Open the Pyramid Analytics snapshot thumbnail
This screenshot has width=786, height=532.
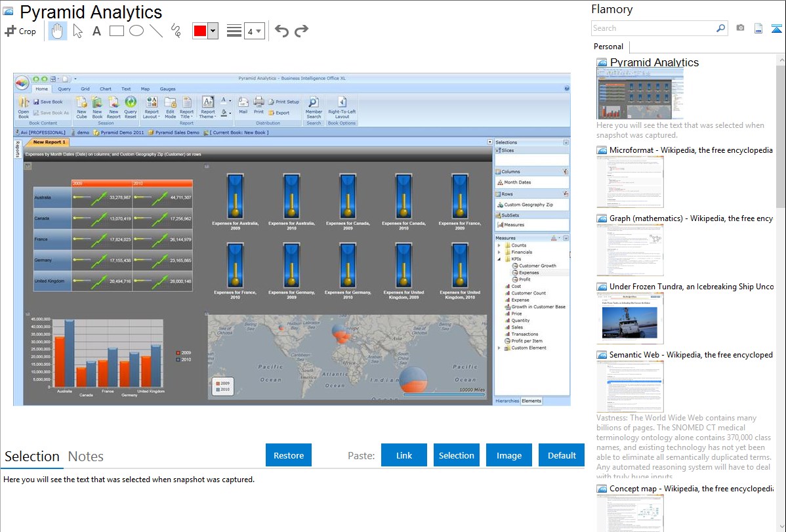pyautogui.click(x=640, y=94)
